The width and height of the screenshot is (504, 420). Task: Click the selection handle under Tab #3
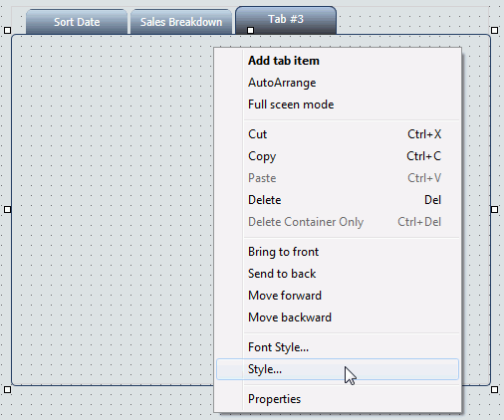[x=251, y=31]
